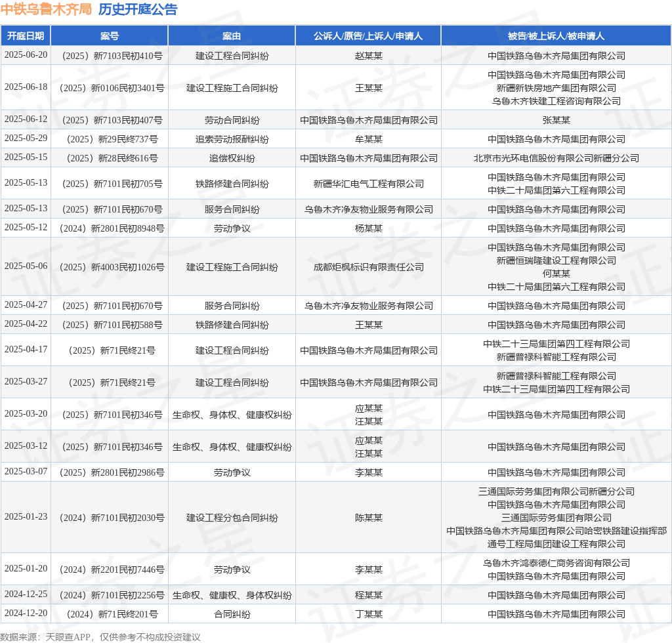Select date cell 2025-06-12
The width and height of the screenshot is (672, 643).
(x=26, y=119)
